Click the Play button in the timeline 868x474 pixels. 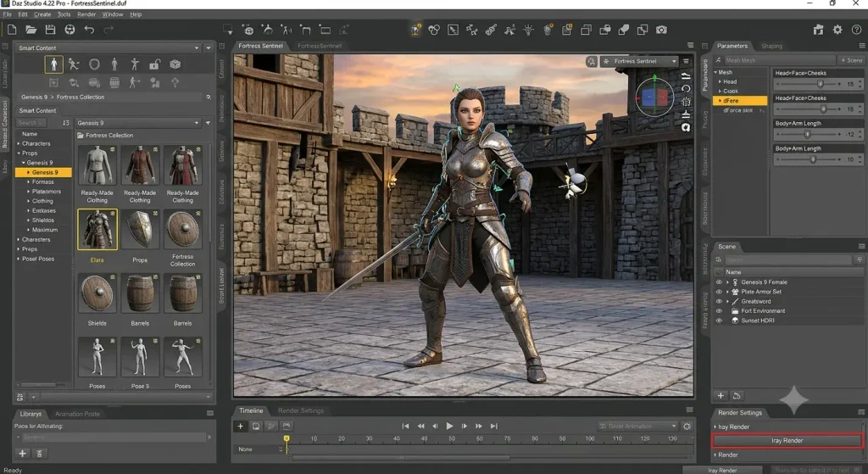tap(449, 427)
